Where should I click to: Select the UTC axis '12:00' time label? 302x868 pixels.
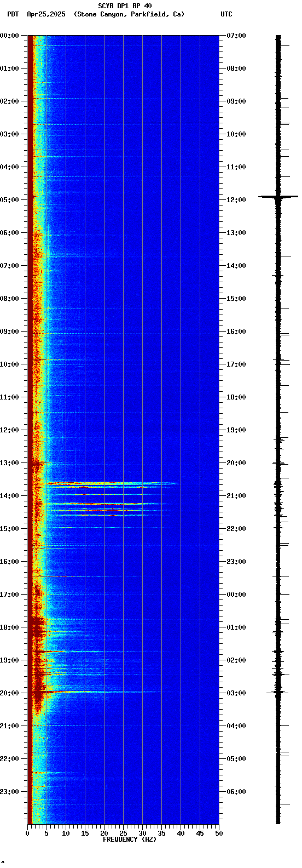(236, 200)
